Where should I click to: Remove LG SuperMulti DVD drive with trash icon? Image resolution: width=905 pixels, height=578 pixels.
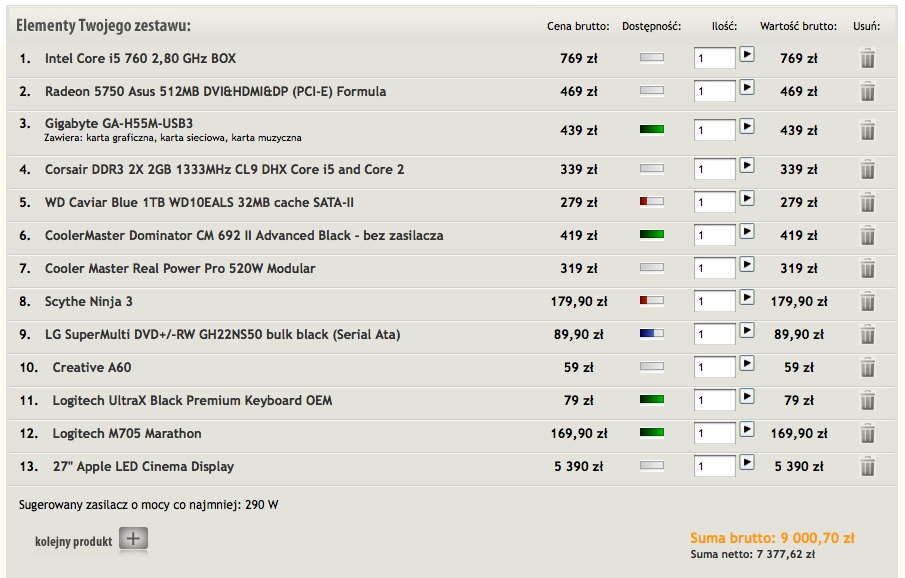coord(867,334)
